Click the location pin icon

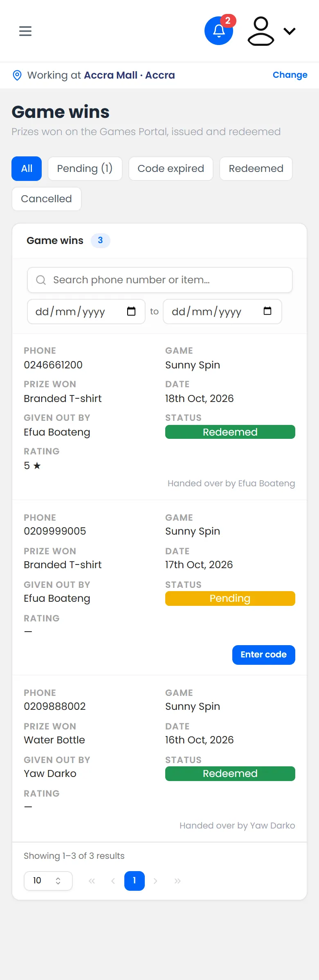tap(17, 75)
